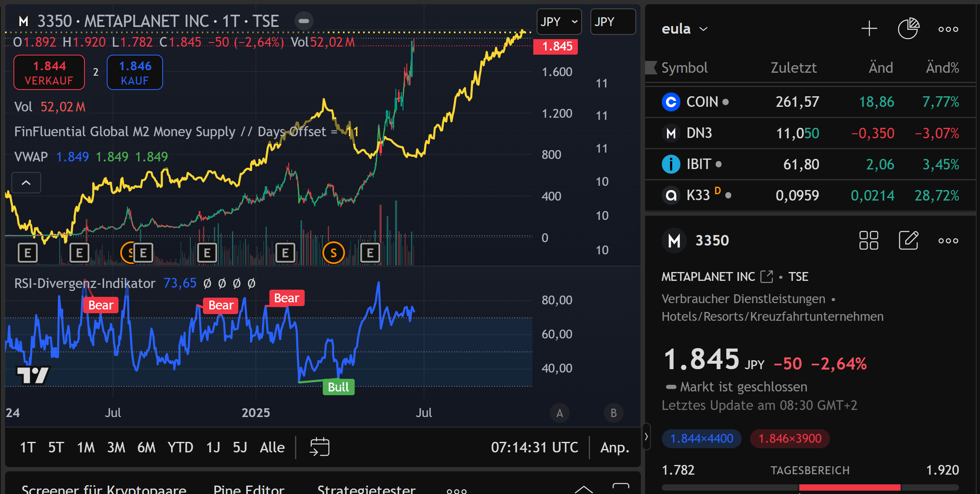Image resolution: width=980 pixels, height=494 pixels.
Task: Select the Alle time range
Action: point(272,447)
